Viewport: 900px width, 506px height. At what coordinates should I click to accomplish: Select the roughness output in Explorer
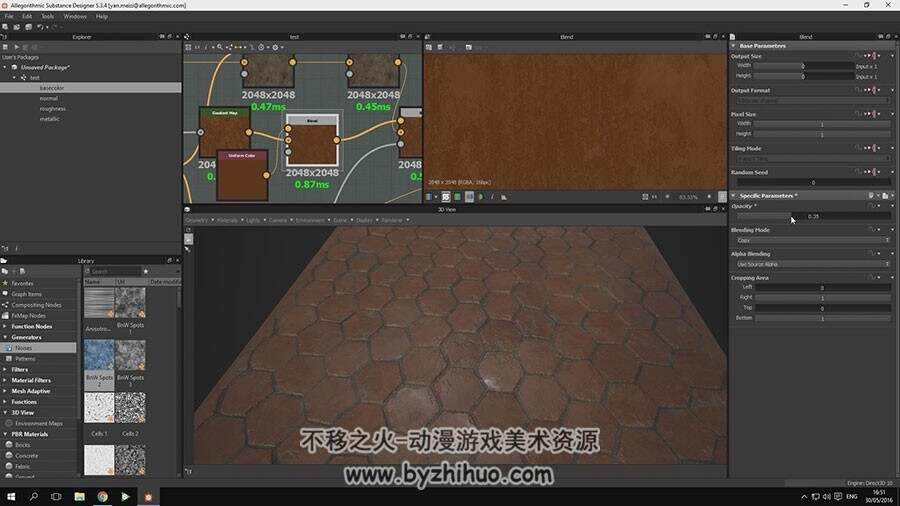coord(52,108)
